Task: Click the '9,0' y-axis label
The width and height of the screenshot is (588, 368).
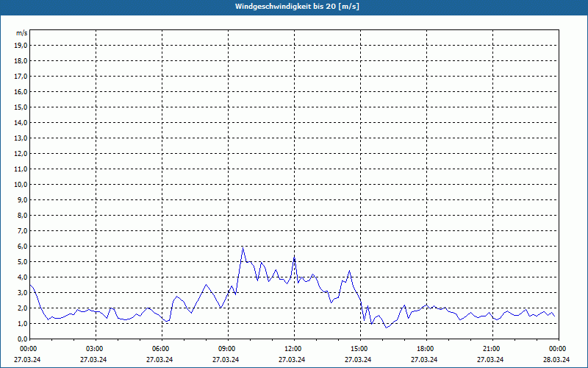Action: tap(22, 199)
